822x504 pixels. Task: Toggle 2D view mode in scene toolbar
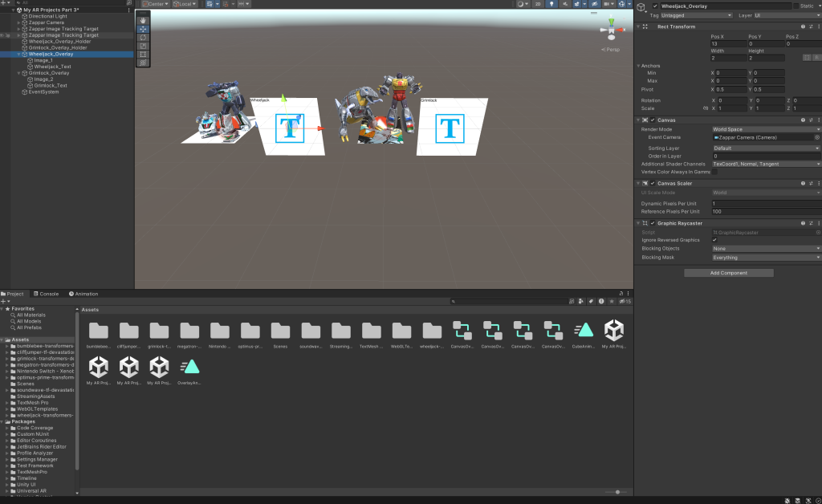[536, 4]
